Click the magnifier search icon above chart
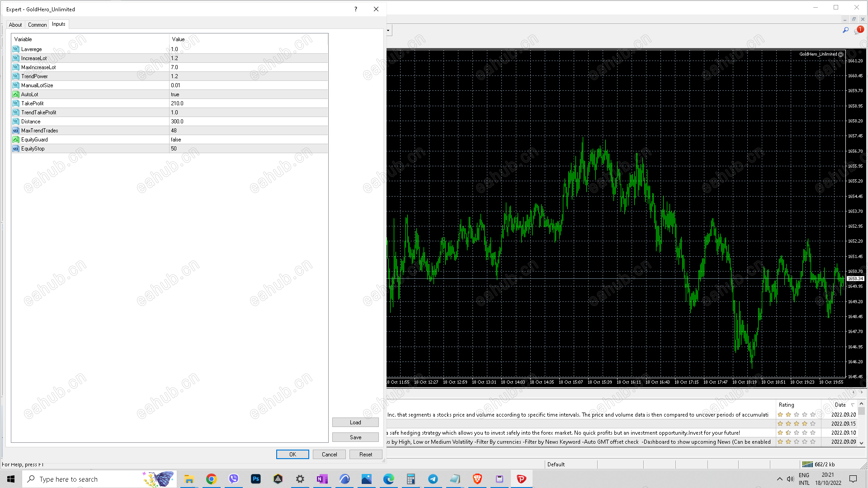868x488 pixels. tap(845, 30)
